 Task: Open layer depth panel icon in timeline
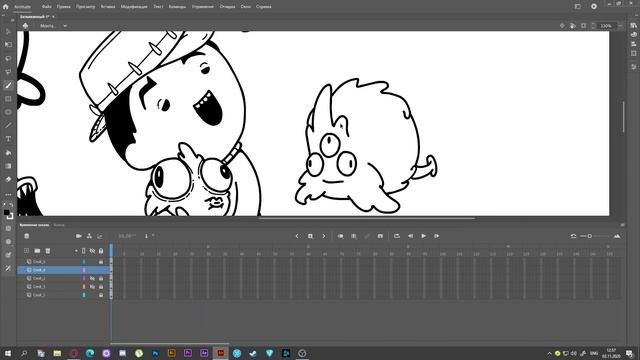point(100,236)
